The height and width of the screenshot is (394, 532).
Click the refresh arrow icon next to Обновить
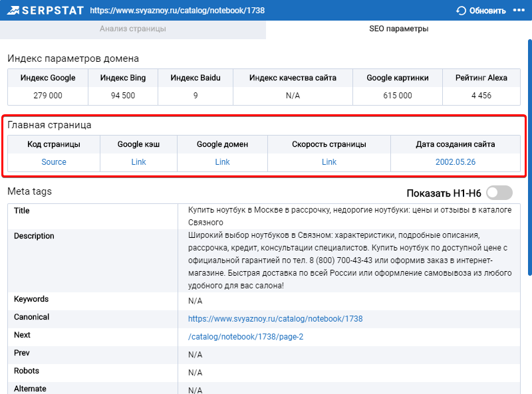[461, 11]
